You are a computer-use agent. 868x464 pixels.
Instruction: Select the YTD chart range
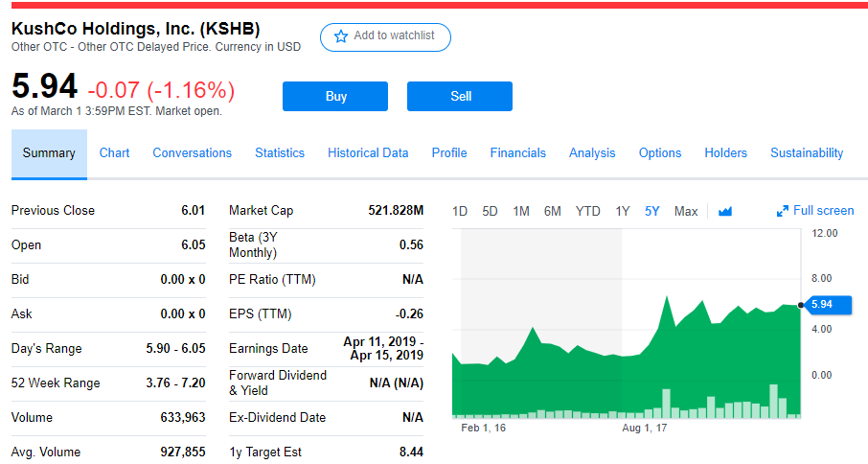click(588, 212)
